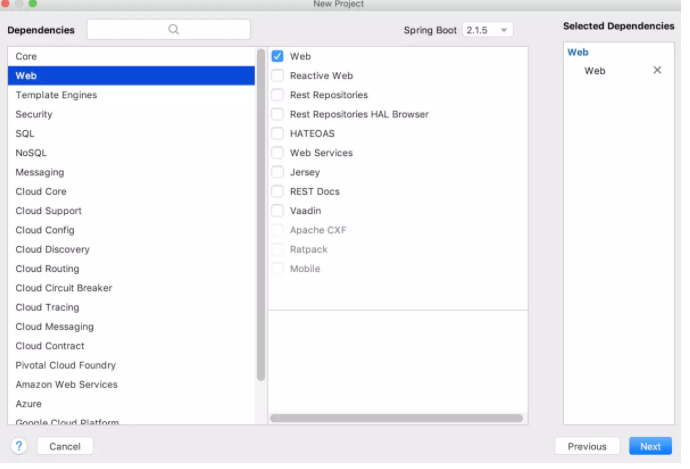Cancel the New Project dialog

click(65, 446)
